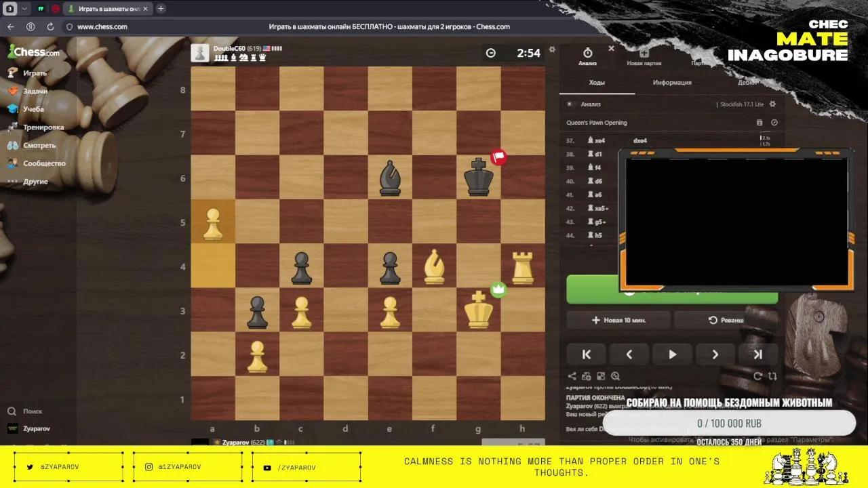Viewport: 868px width, 488px height.
Task: Open the Поиск search in sidebar
Action: (24, 411)
